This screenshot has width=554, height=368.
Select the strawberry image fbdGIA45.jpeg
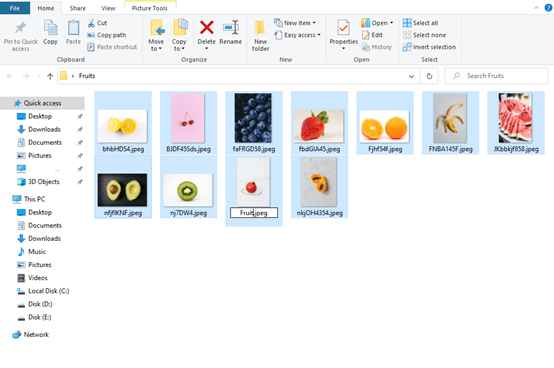pyautogui.click(x=319, y=123)
